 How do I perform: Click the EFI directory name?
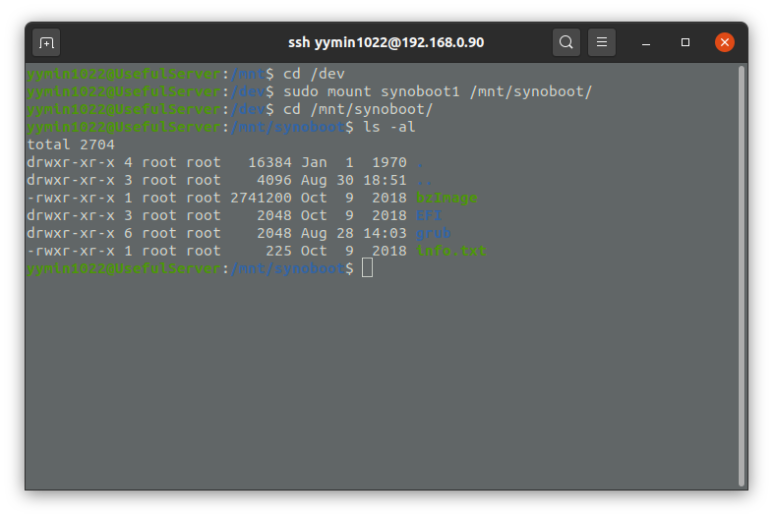coord(429,216)
